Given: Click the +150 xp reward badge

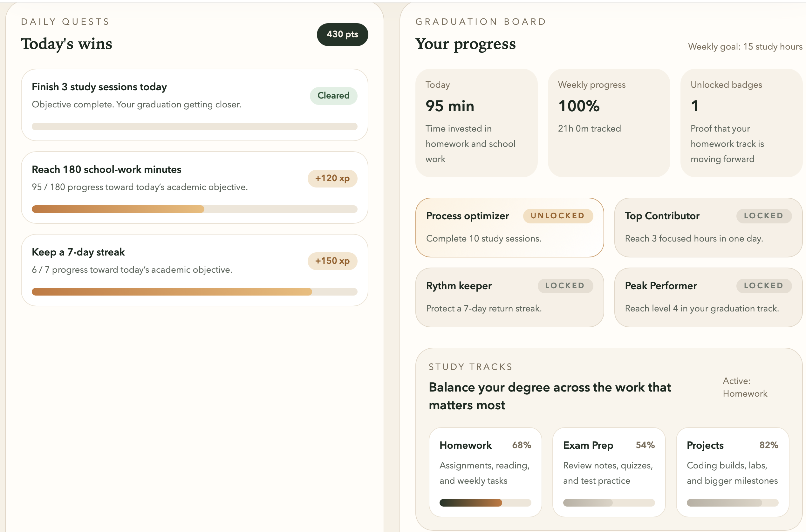Looking at the screenshot, I should (x=332, y=261).
